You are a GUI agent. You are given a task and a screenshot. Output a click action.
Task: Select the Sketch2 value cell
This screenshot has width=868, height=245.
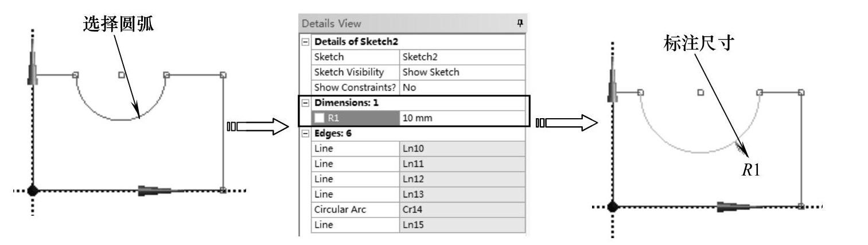click(461, 57)
